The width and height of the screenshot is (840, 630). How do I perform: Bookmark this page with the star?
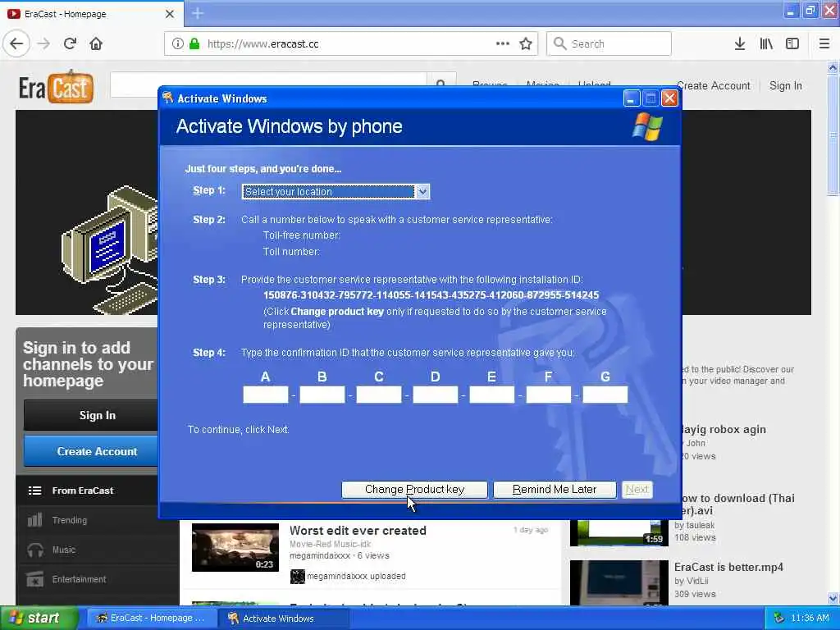(526, 44)
